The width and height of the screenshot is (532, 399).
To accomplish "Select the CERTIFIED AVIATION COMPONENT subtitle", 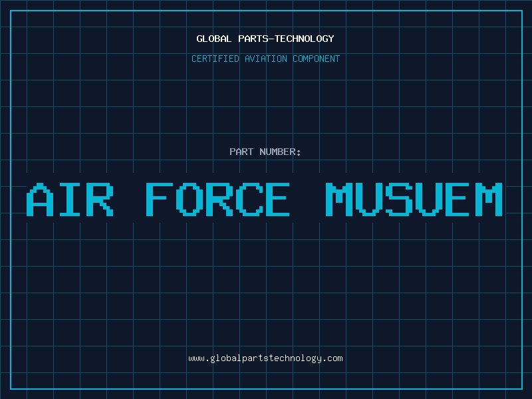I will 265,59.
